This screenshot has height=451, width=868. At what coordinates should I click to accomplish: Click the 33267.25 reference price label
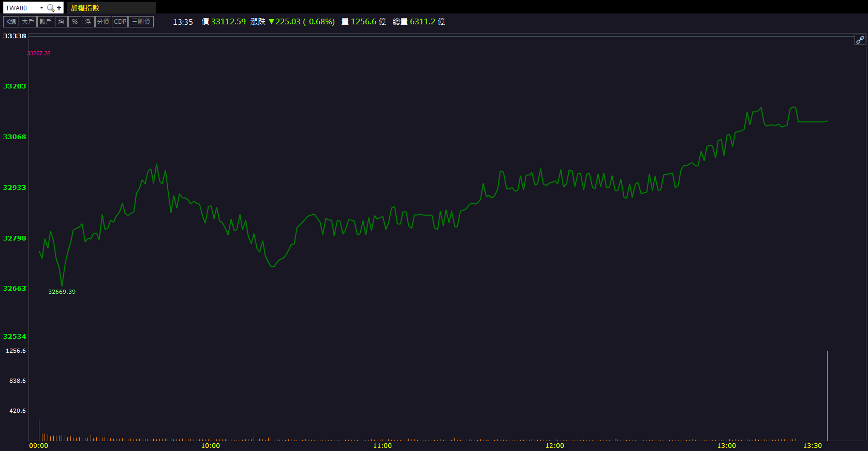(39, 53)
